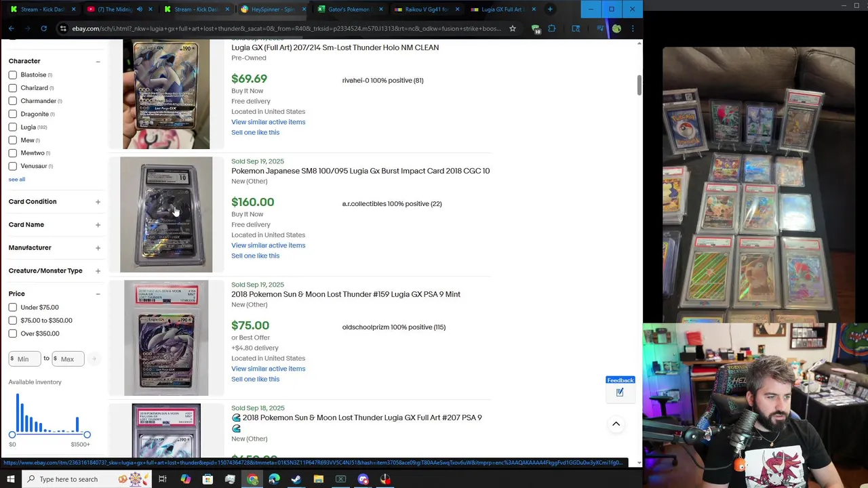The height and width of the screenshot is (488, 868).
Task: Click the Min price input field
Action: pyautogui.click(x=25, y=359)
